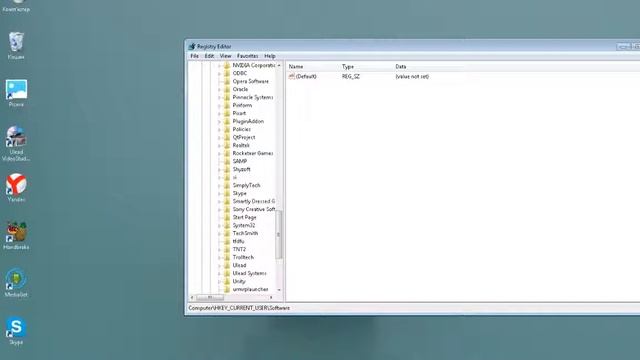Click the NVIDIA Corporation folder icon
Screen dimensions: 640x360
point(227,65)
